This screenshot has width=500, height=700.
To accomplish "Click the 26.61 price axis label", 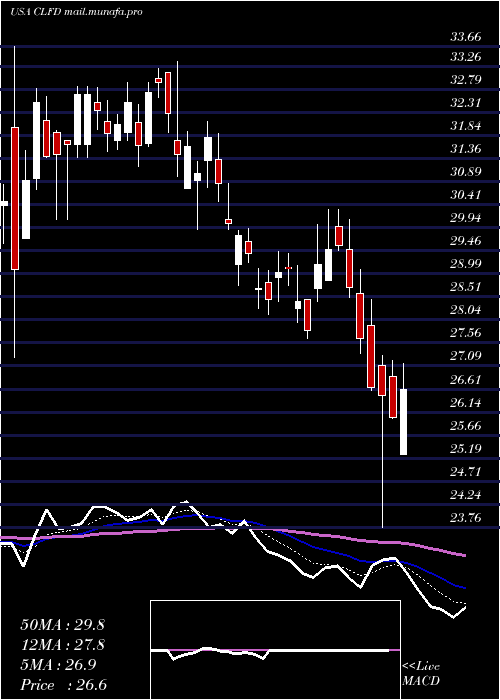I will pos(466,379).
